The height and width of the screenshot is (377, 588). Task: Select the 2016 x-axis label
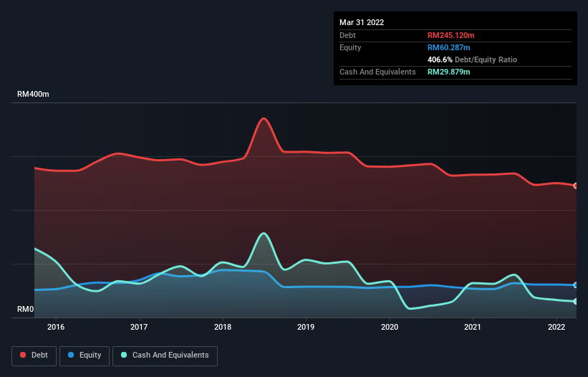pyautogui.click(x=56, y=327)
